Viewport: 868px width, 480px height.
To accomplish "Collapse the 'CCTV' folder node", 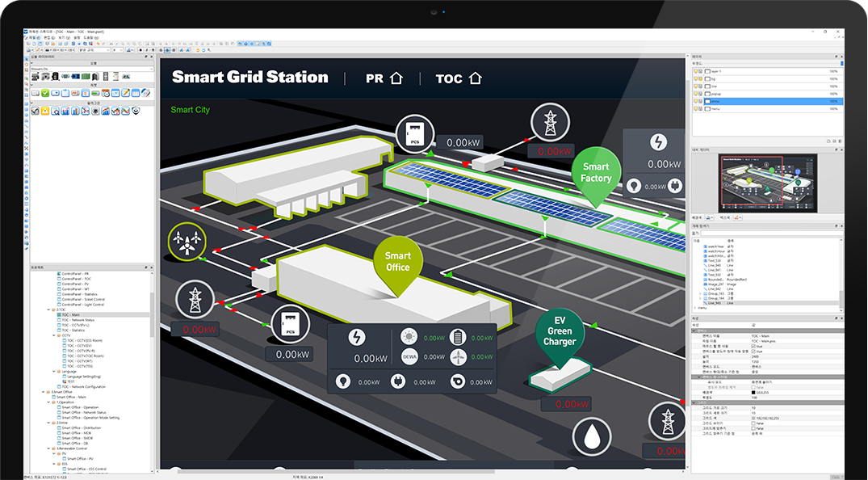I will click(x=54, y=335).
